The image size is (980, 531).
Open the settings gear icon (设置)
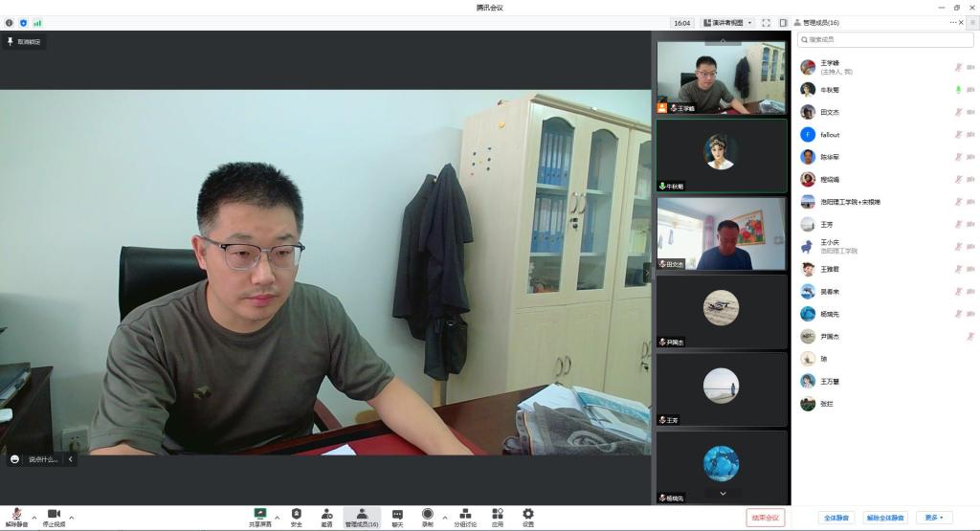(528, 514)
